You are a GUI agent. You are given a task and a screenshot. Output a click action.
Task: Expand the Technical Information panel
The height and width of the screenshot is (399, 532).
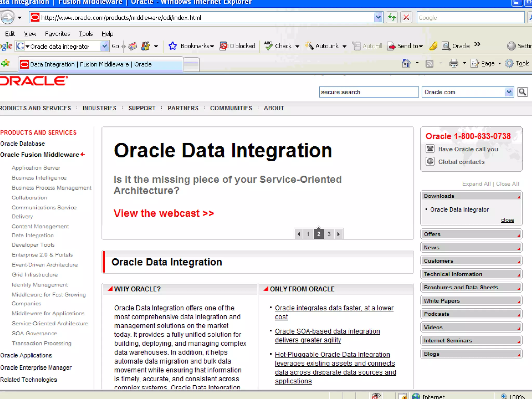(471, 274)
